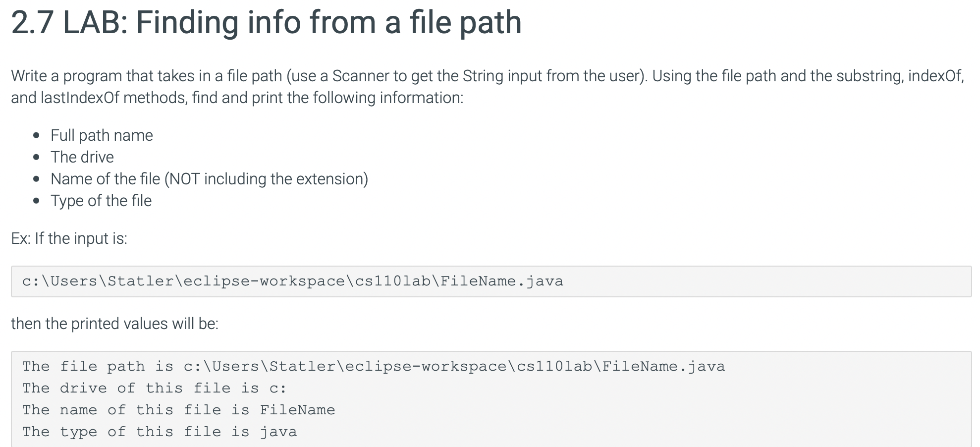This screenshot has width=980, height=447.
Task: Click inside the example input code box
Action: click(x=491, y=281)
